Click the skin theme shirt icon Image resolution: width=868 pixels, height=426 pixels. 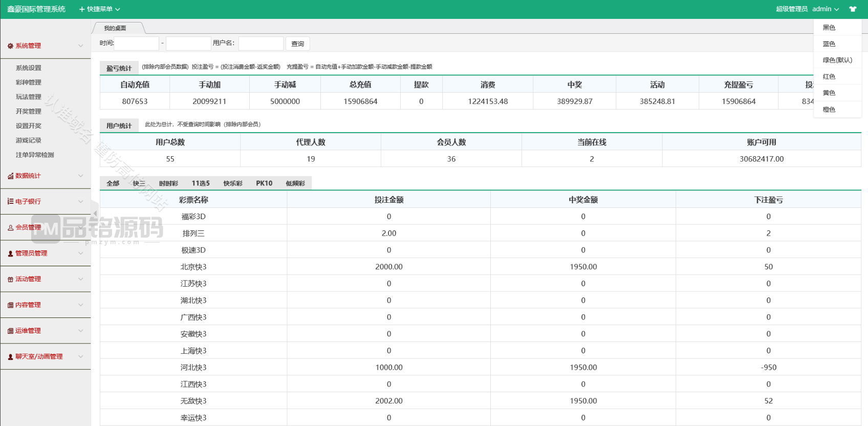[x=853, y=9]
